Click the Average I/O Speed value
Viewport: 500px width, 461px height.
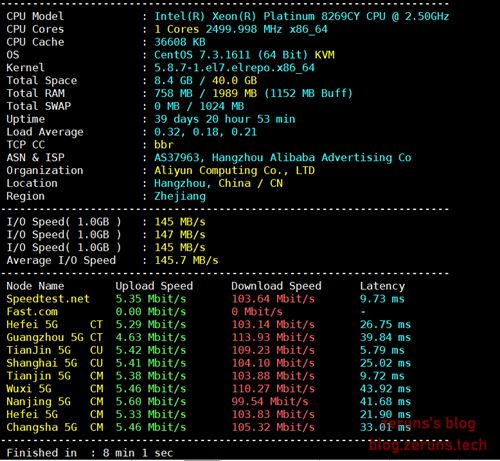pos(186,260)
